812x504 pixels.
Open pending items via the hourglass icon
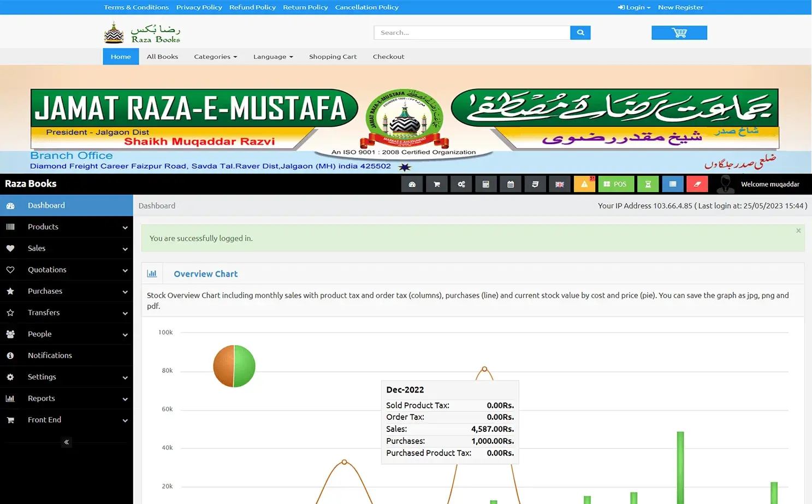(x=648, y=184)
